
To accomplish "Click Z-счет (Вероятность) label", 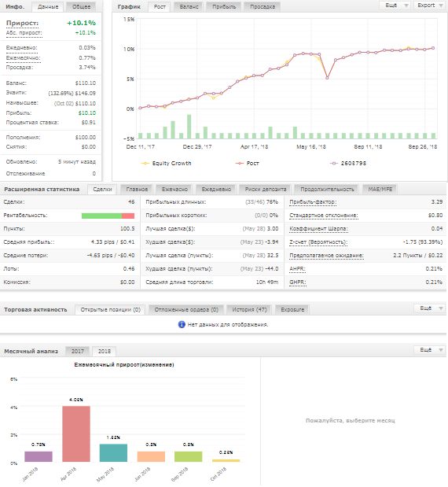I will pos(318,242).
